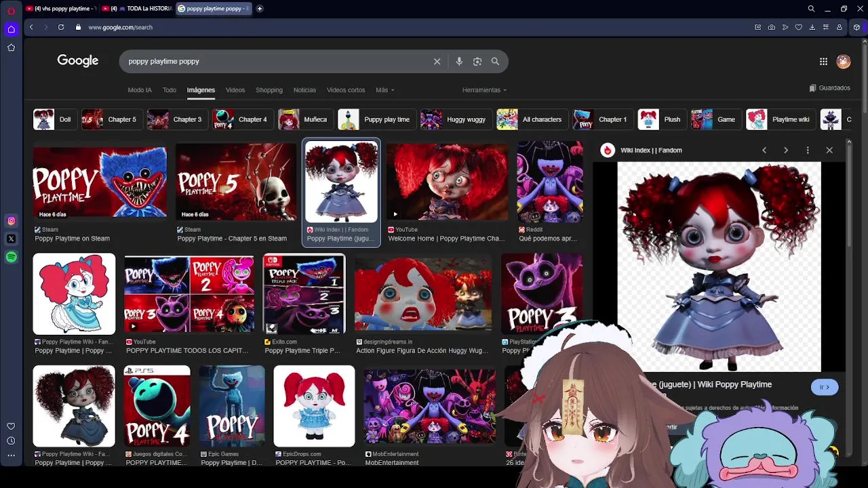868x488 pixels.
Task: Switch to the Todo tab
Action: click(x=170, y=90)
